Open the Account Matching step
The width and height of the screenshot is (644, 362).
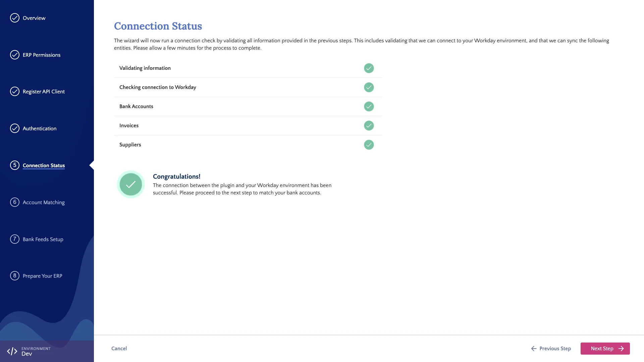[x=44, y=202]
